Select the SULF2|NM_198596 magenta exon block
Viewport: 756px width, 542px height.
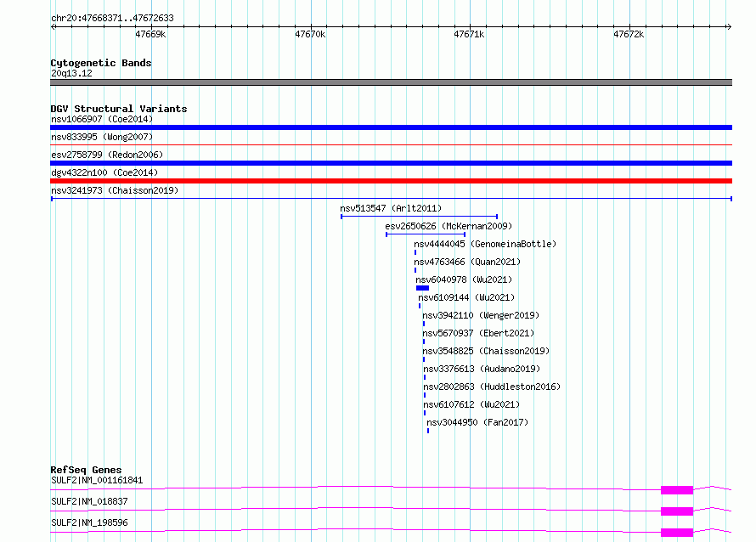coord(677,533)
